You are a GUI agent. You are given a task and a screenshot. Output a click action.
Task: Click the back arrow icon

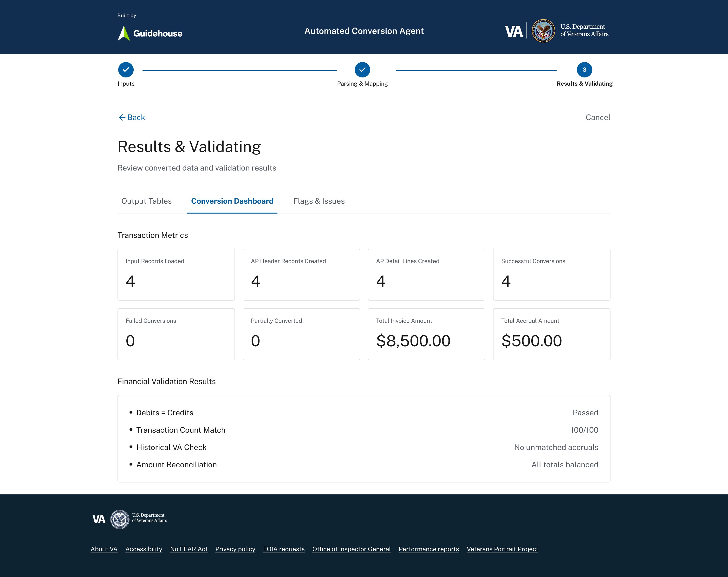[122, 117]
